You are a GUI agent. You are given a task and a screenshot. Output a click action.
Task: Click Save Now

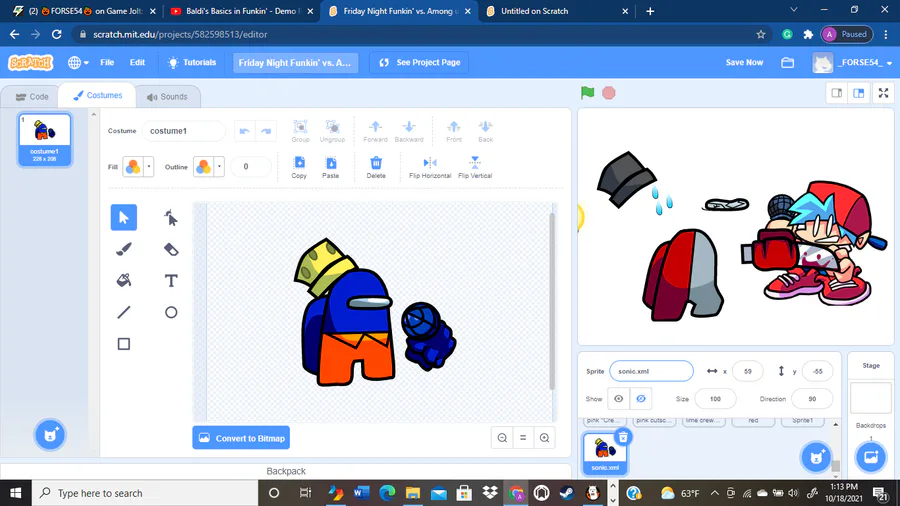744,63
